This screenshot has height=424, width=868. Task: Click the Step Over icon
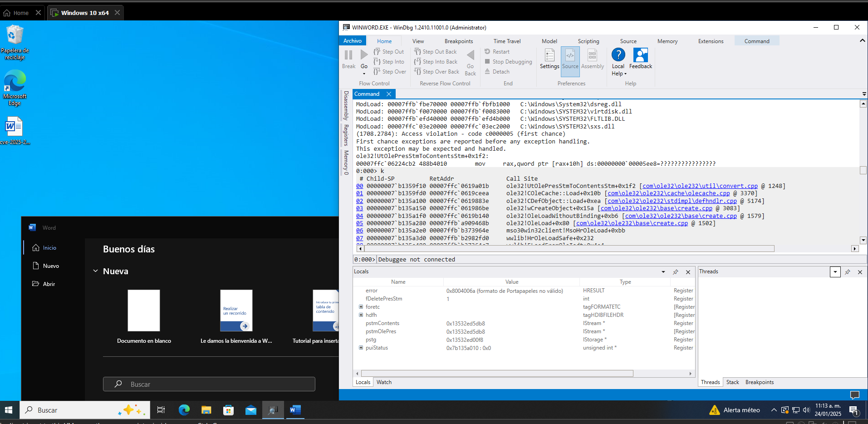(377, 72)
